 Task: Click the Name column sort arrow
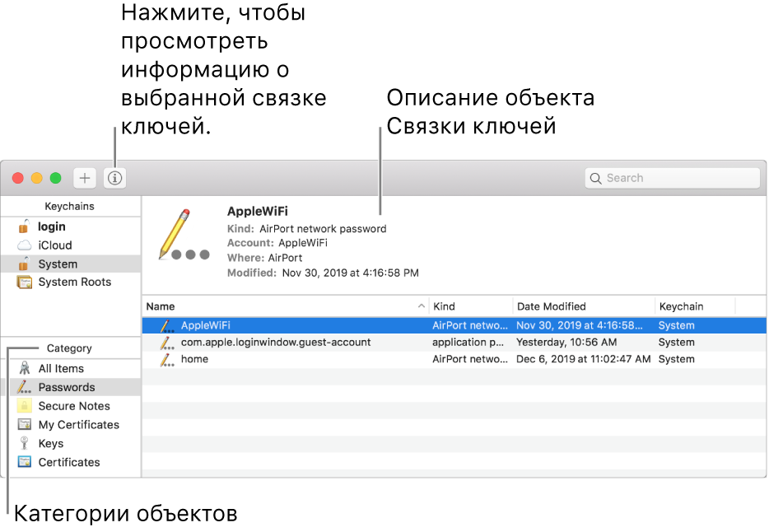coord(422,306)
